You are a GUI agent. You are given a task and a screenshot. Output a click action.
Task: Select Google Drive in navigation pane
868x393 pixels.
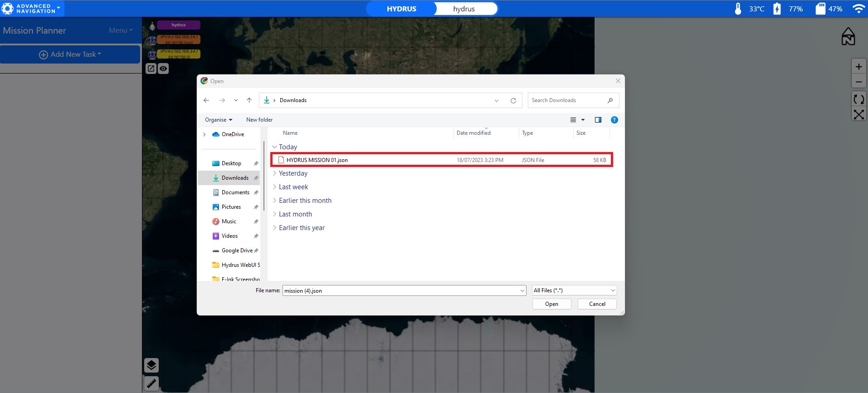pos(229,251)
